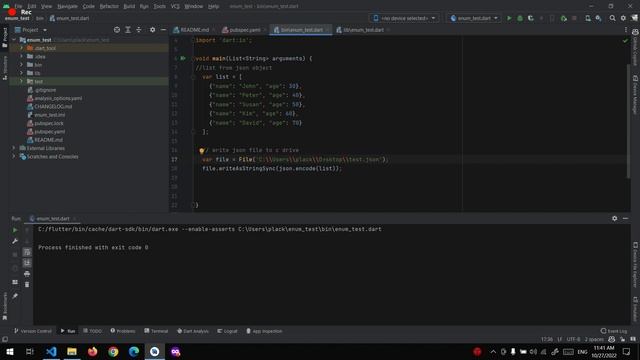640x360 pixels.
Task: Clear all with trash icon in Run console
Action: coord(27,284)
